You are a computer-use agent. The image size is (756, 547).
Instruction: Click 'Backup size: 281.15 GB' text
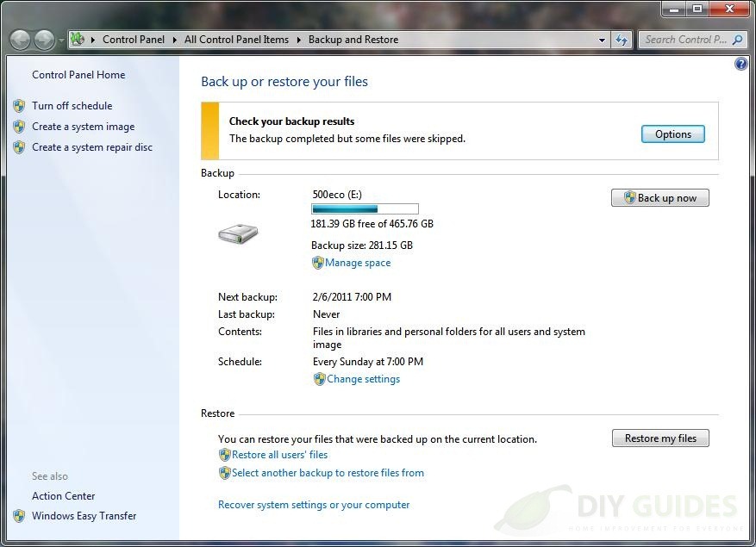(362, 246)
